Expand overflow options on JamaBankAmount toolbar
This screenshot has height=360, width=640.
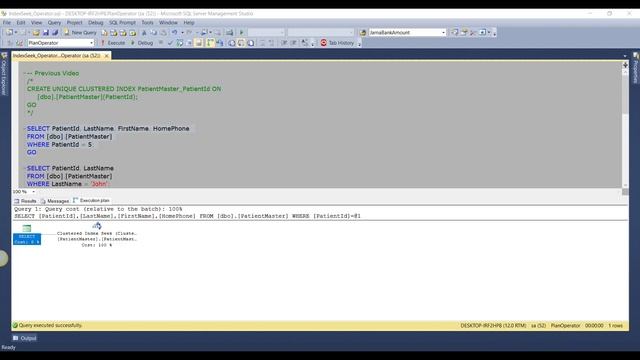494,34
